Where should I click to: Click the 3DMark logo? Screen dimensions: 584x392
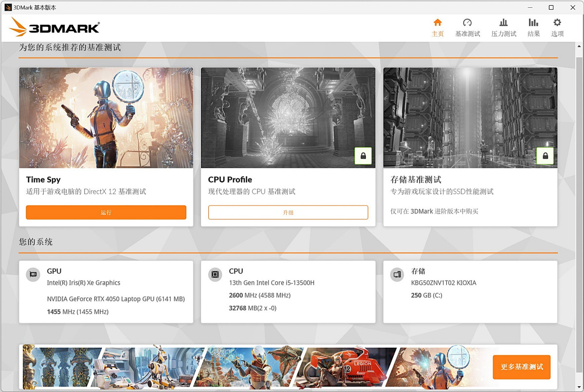point(54,28)
